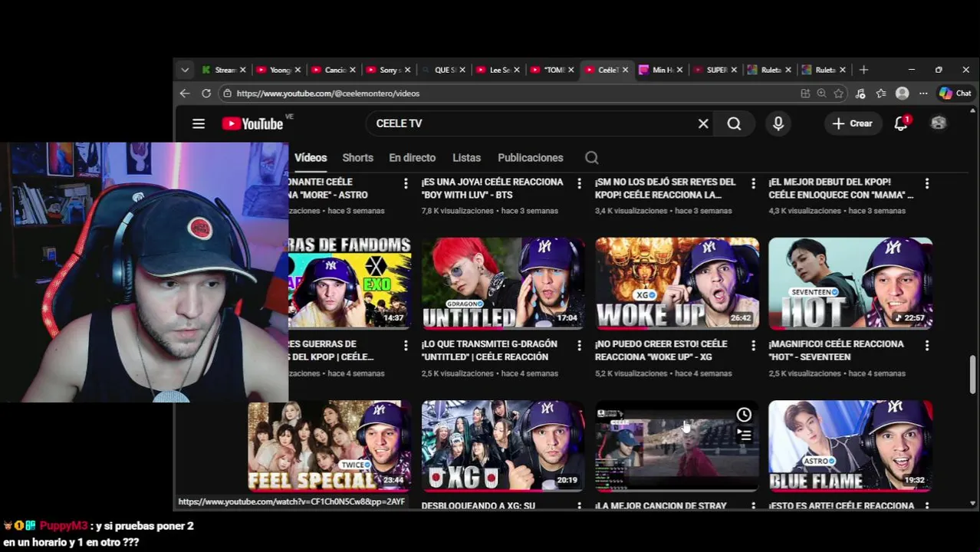Open the BLUE FLAME Astro video thumbnail
Viewport: 980px width, 552px height.
[851, 446]
